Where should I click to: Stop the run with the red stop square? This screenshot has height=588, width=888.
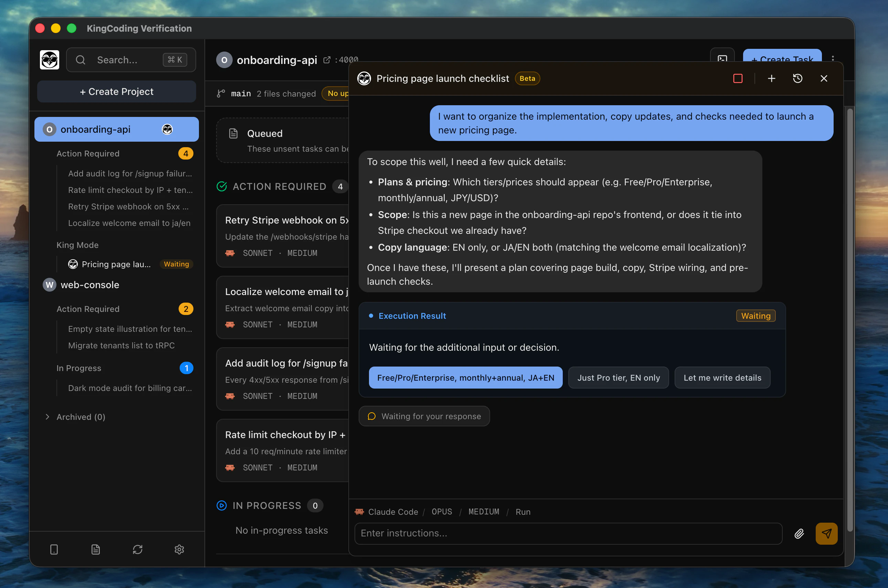coord(738,78)
